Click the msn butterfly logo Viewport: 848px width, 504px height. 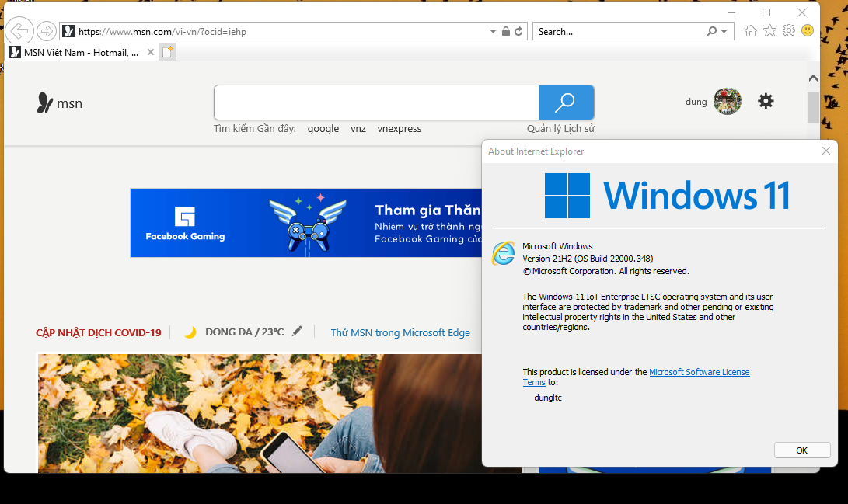pos(60,103)
